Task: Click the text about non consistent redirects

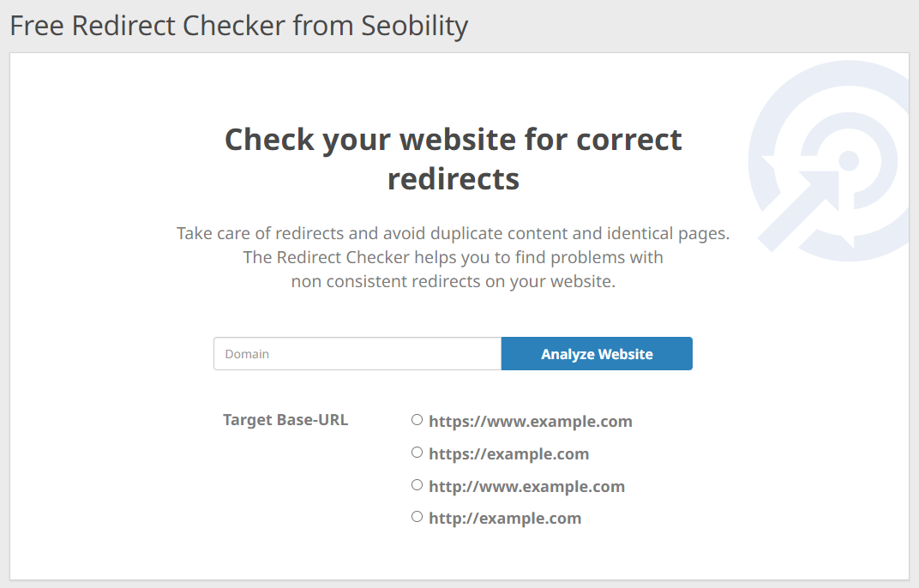Action: (x=453, y=280)
